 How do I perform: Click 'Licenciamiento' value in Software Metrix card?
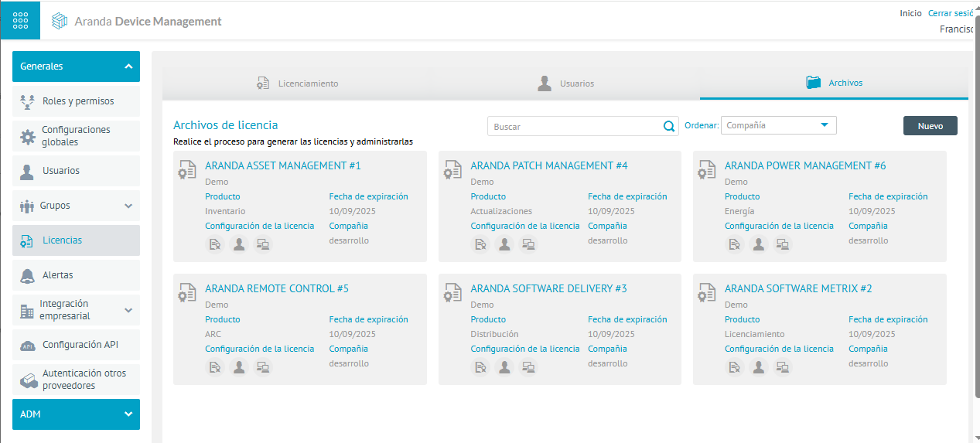[x=754, y=334]
